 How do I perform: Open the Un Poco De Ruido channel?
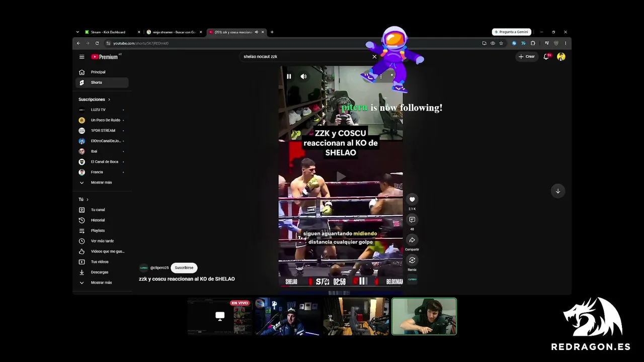102,120
